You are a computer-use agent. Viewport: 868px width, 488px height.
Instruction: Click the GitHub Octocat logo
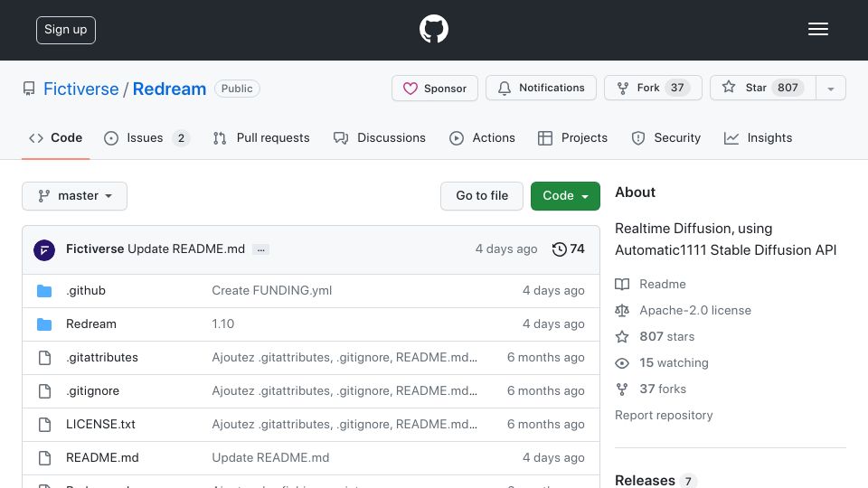(x=433, y=29)
